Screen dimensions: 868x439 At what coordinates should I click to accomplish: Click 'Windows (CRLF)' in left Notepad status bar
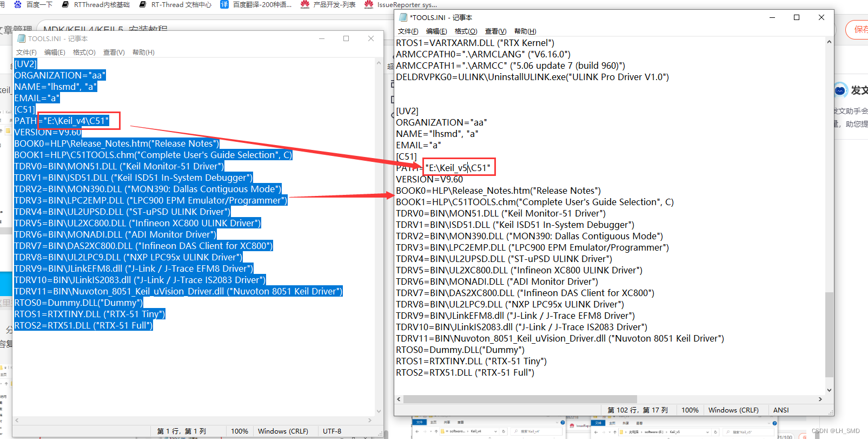(283, 431)
